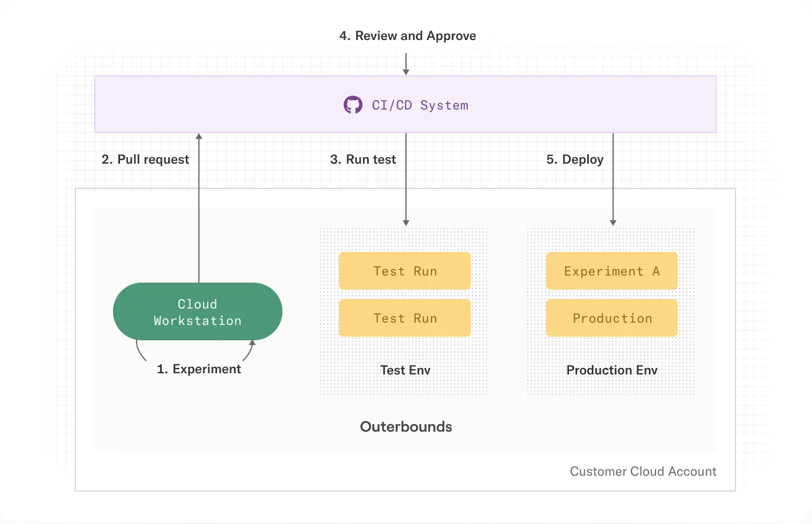Image resolution: width=812 pixels, height=524 pixels.
Task: Select the lower Test Run block
Action: click(x=405, y=318)
